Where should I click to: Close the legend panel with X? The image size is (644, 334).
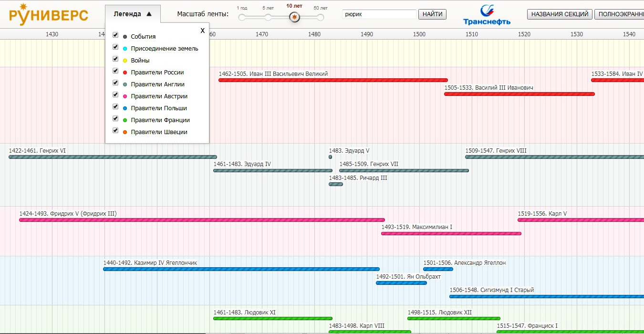pos(202,31)
